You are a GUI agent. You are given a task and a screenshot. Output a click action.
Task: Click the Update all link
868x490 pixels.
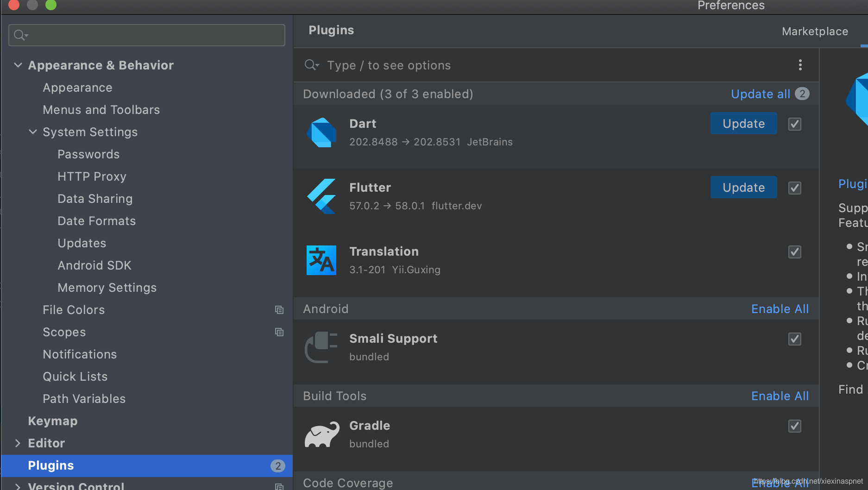tap(760, 94)
